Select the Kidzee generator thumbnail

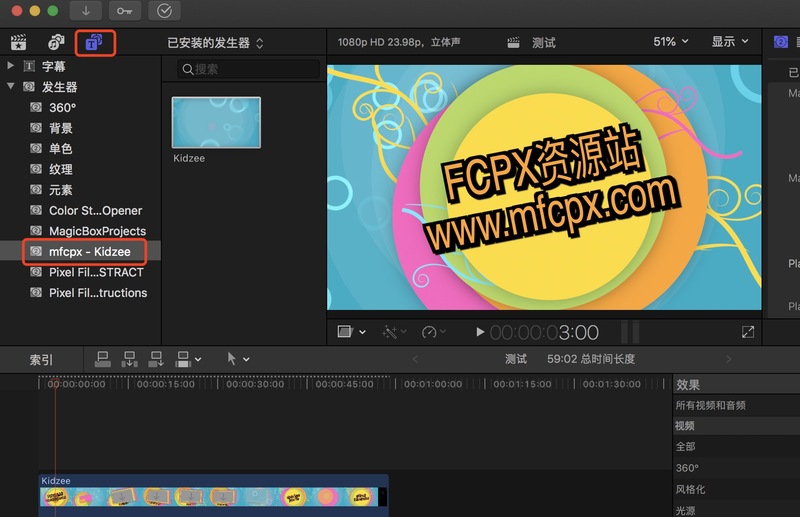pos(216,122)
